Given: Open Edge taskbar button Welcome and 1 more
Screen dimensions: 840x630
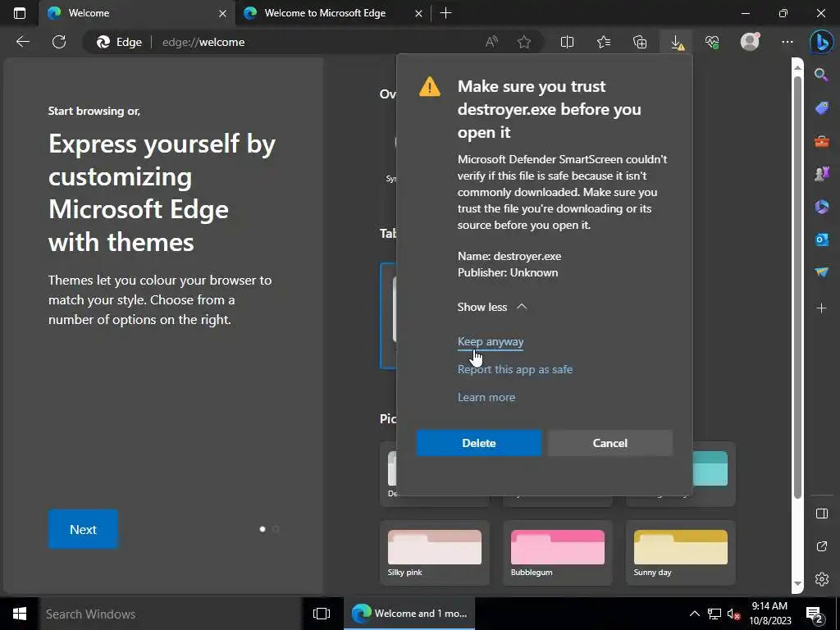Looking at the screenshot, I should click(x=409, y=614).
